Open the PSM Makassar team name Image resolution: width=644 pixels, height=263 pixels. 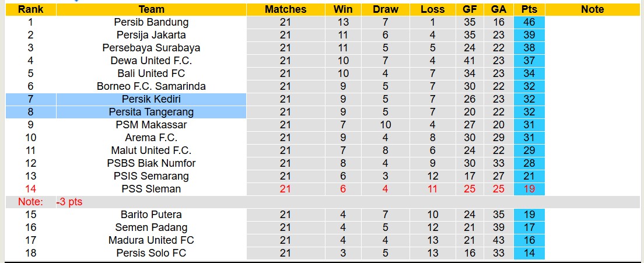pyautogui.click(x=151, y=125)
